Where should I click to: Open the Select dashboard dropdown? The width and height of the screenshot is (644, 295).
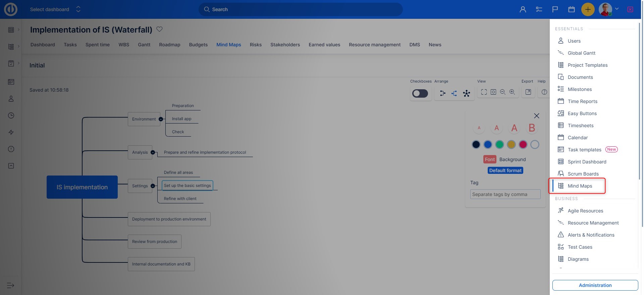pos(55,9)
